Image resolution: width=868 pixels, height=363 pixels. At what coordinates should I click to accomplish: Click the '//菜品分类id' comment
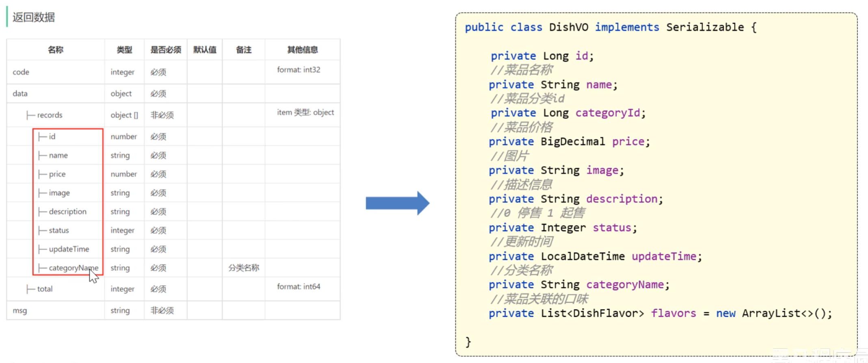click(x=527, y=98)
